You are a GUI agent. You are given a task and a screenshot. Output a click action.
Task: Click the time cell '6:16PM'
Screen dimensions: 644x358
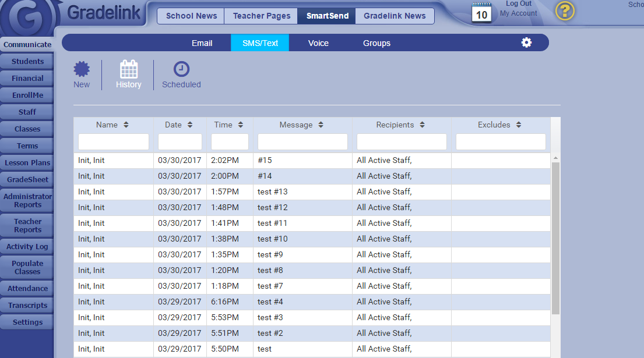tap(230, 302)
